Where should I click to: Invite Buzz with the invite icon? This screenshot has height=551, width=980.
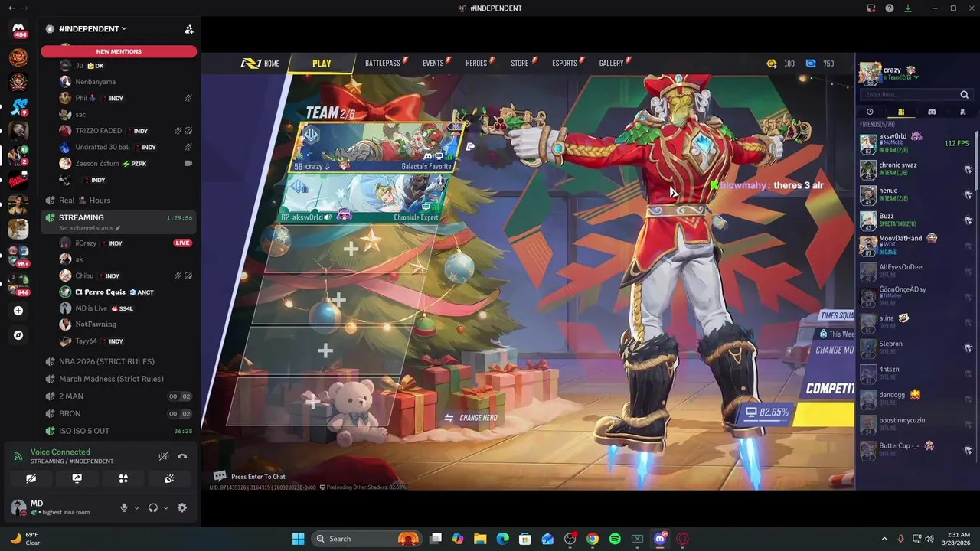[x=968, y=221]
